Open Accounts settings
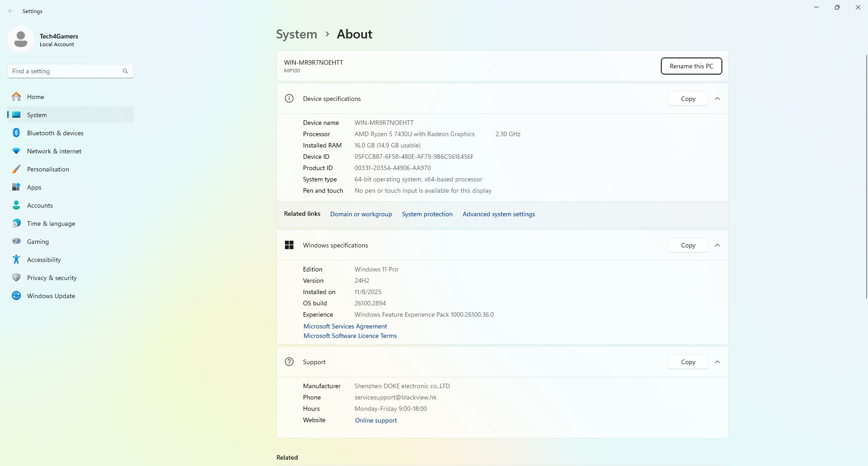 pyautogui.click(x=39, y=205)
